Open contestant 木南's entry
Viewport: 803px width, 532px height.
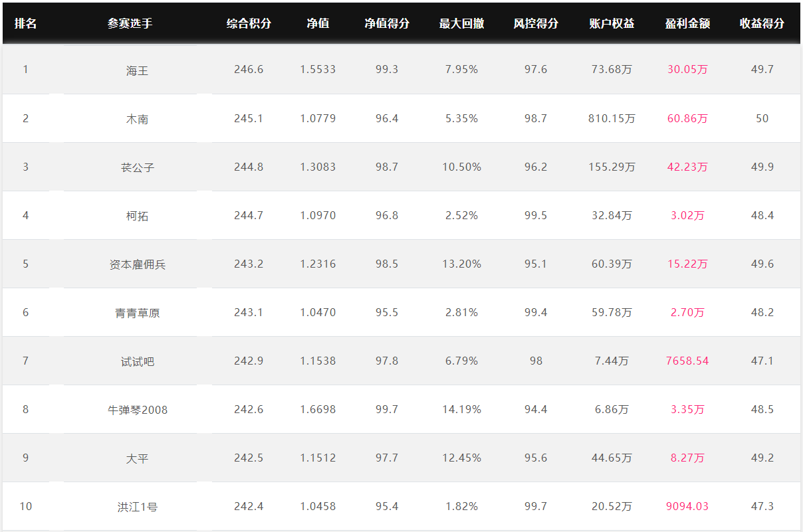pyautogui.click(x=137, y=119)
